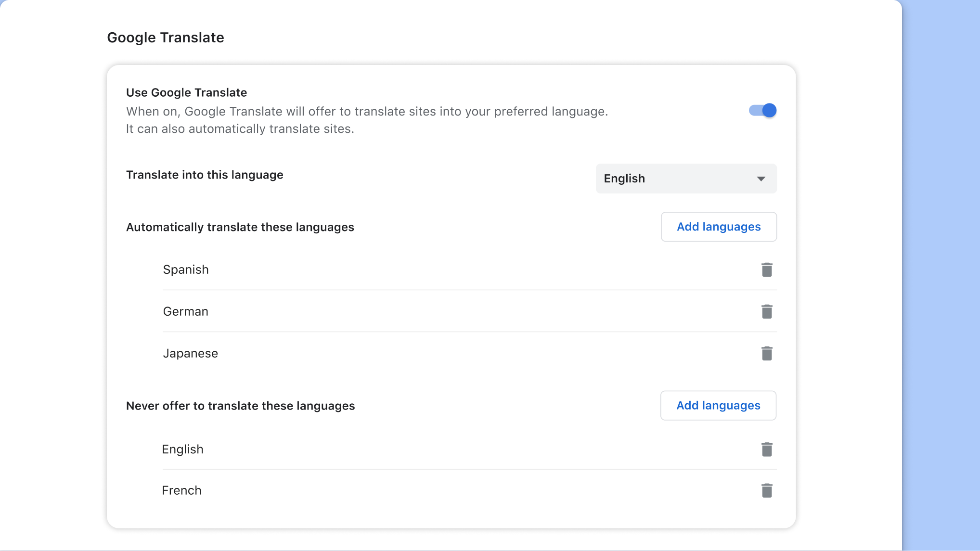980x551 pixels.
Task: Select the German list entry
Action: coord(185,311)
